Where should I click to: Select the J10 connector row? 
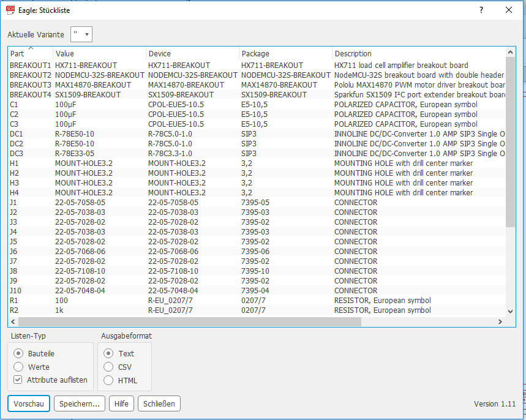click(x=257, y=291)
